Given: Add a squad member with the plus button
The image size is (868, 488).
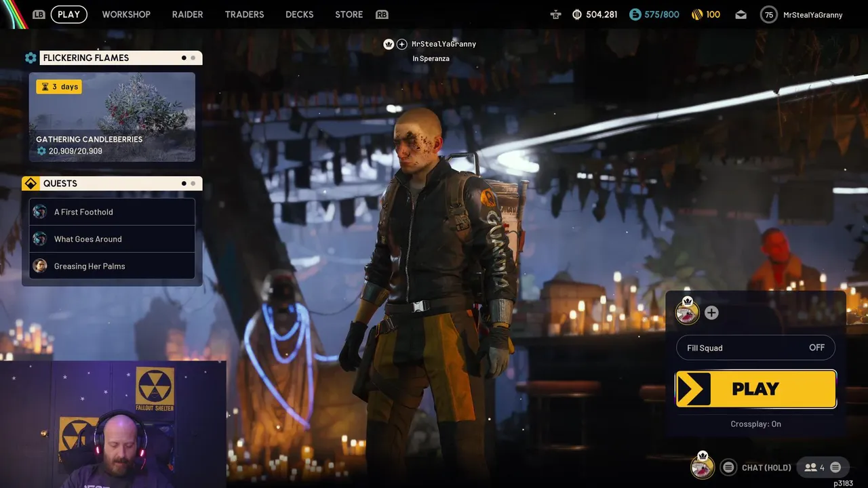Looking at the screenshot, I should 711,312.
